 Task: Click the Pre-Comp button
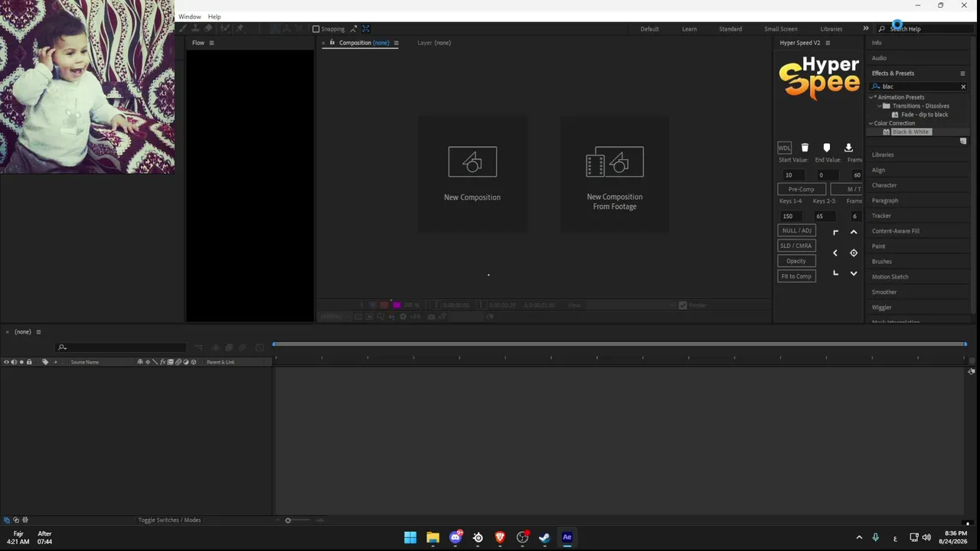802,189
